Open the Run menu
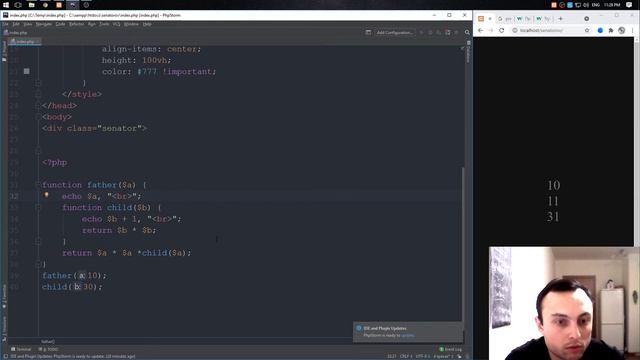 coord(91,24)
